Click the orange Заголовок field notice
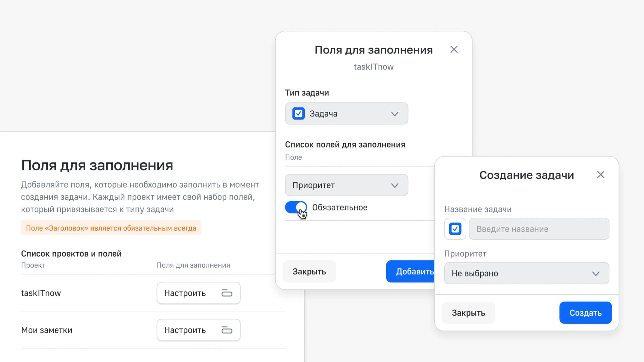644x362 pixels. click(111, 228)
